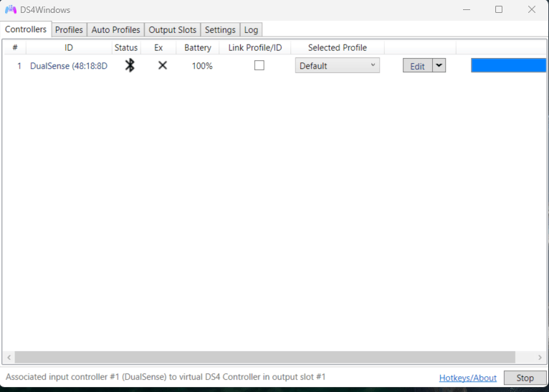
Task: Click the Selected Profile column header
Action: point(338,47)
